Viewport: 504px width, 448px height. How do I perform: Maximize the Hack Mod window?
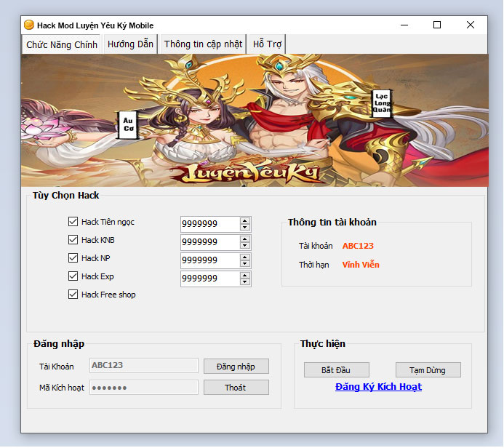[437, 25]
